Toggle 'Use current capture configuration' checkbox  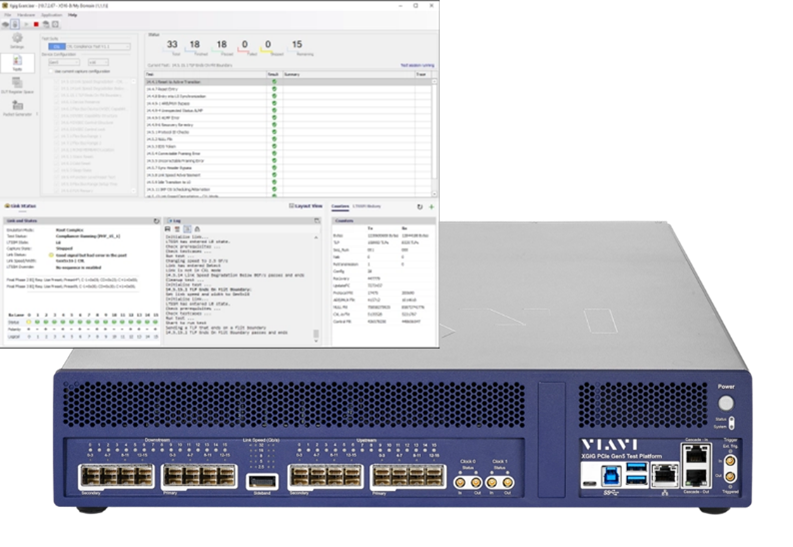[x=51, y=71]
